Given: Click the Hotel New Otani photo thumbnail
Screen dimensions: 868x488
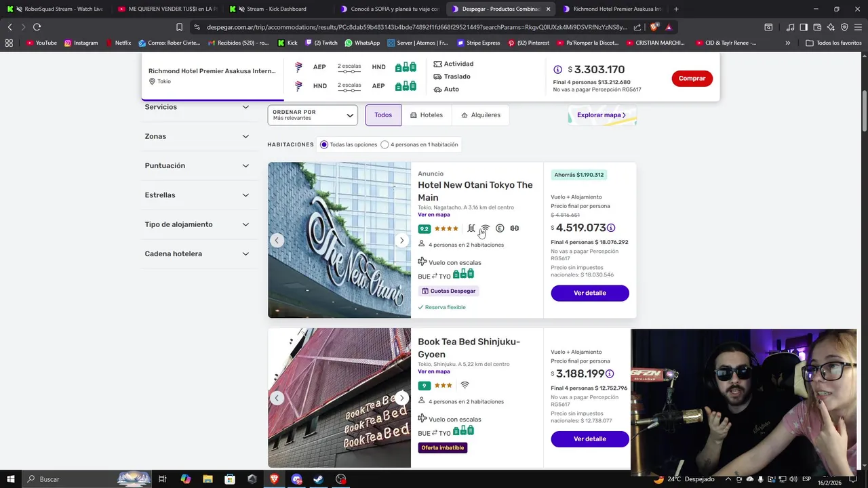Looking at the screenshot, I should [339, 240].
